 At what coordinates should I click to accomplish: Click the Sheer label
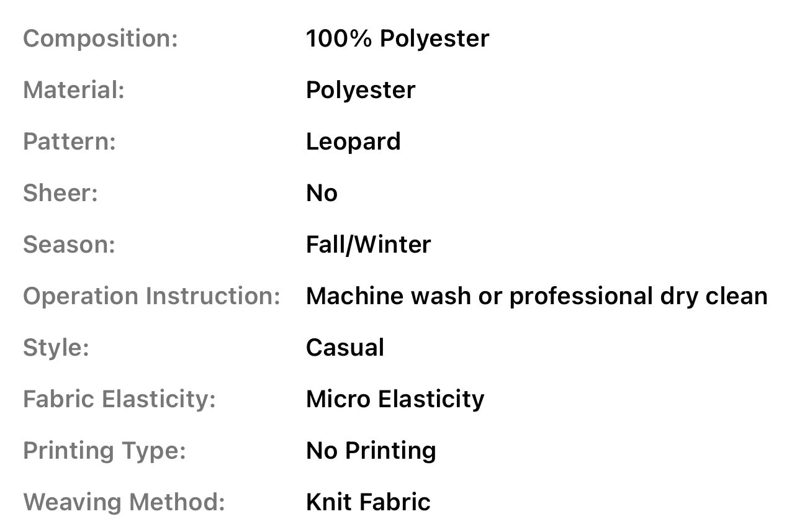[x=60, y=193]
